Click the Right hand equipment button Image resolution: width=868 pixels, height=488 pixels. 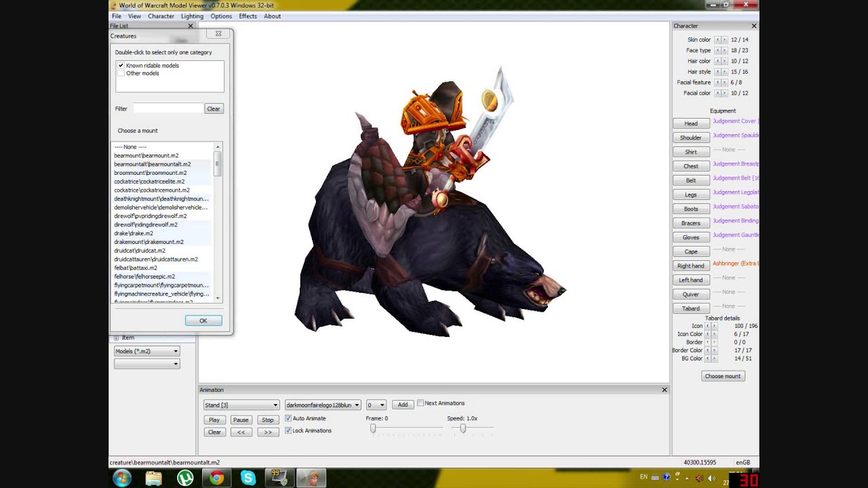[x=691, y=266]
